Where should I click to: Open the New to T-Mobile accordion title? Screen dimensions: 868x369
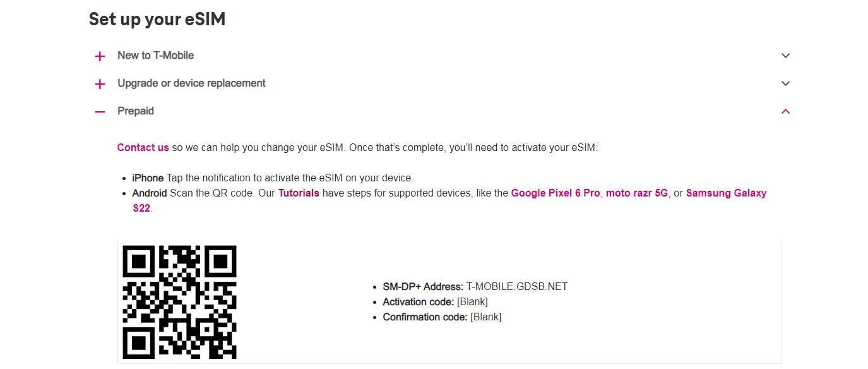[155, 56]
